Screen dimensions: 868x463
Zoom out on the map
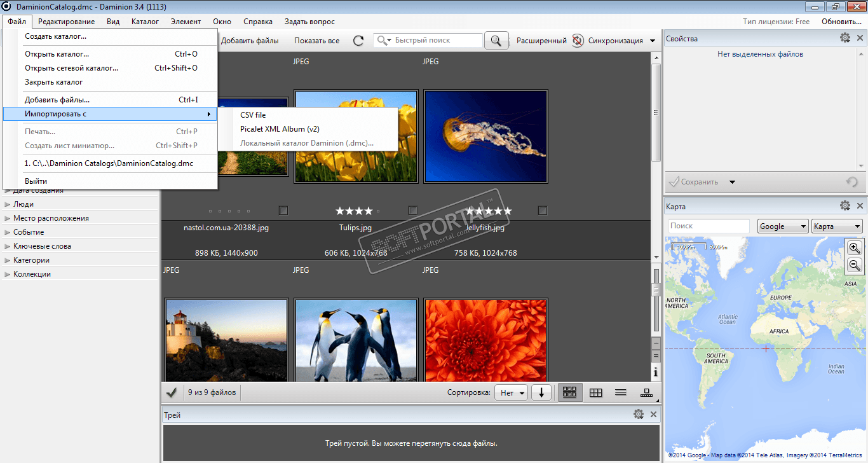pos(855,265)
